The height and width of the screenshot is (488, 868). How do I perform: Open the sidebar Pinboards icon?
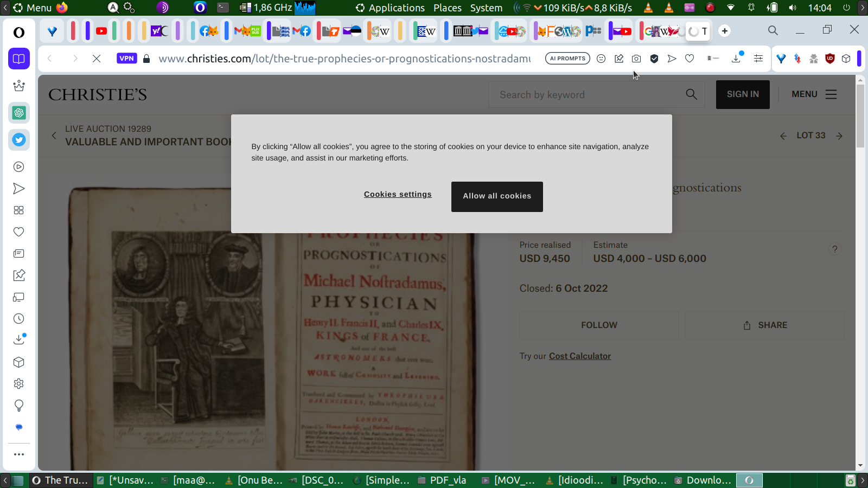pyautogui.click(x=19, y=275)
